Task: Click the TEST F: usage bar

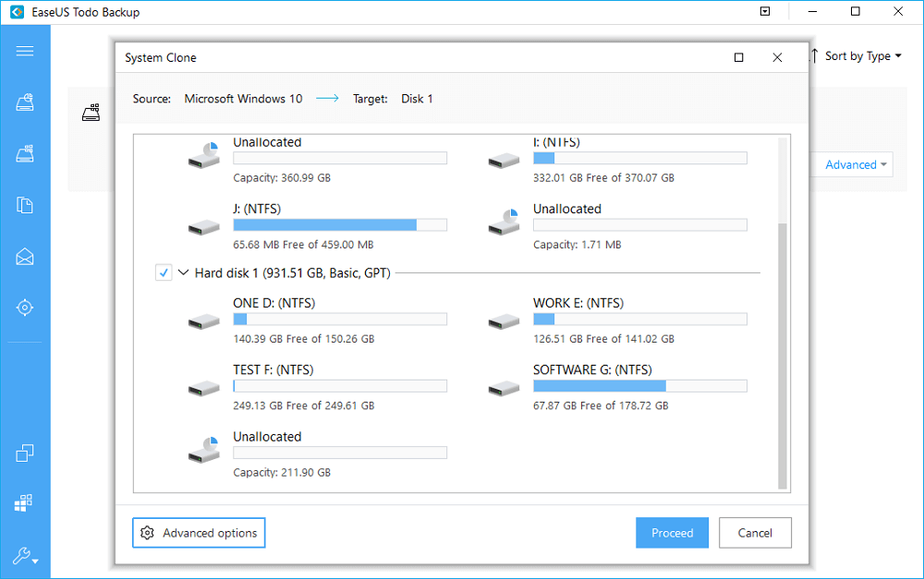Action: pyautogui.click(x=340, y=386)
